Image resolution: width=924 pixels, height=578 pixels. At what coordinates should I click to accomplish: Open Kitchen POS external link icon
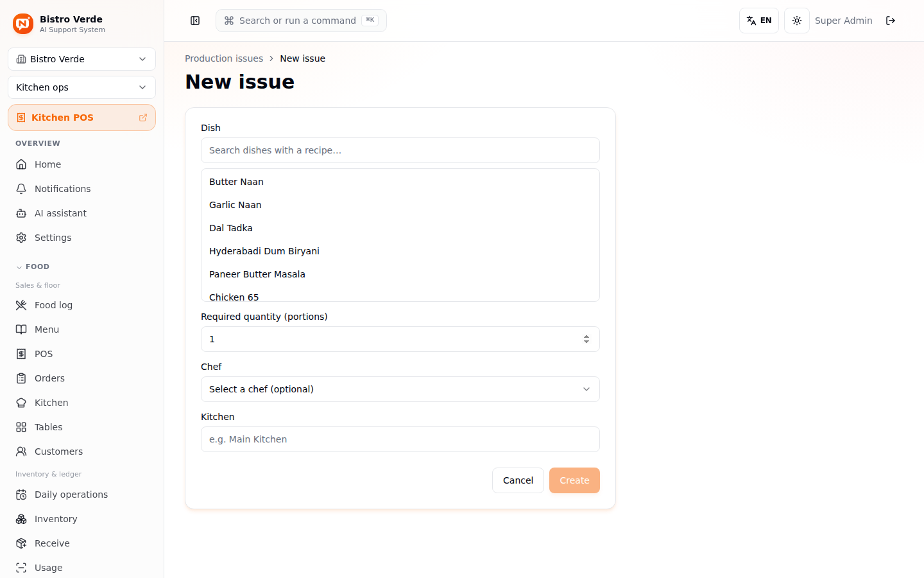click(x=143, y=118)
